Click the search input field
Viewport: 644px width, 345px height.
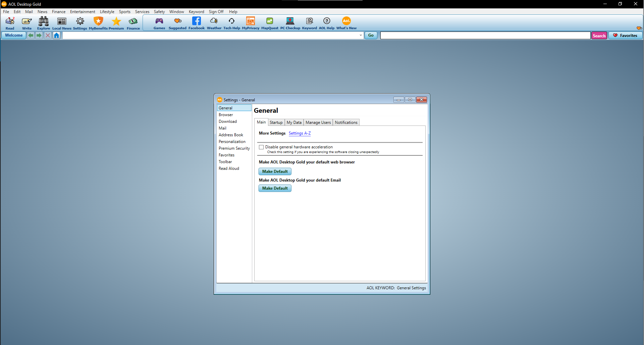pos(485,36)
